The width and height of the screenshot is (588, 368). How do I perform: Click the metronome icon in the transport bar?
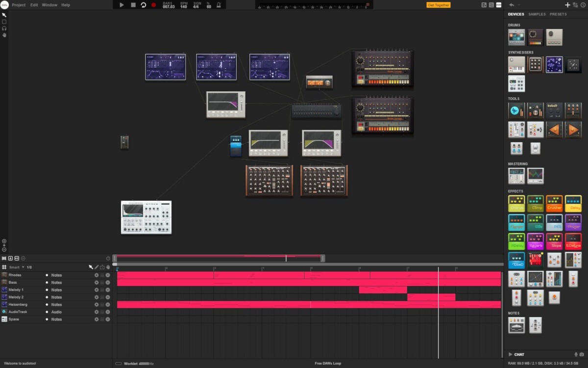tap(218, 5)
